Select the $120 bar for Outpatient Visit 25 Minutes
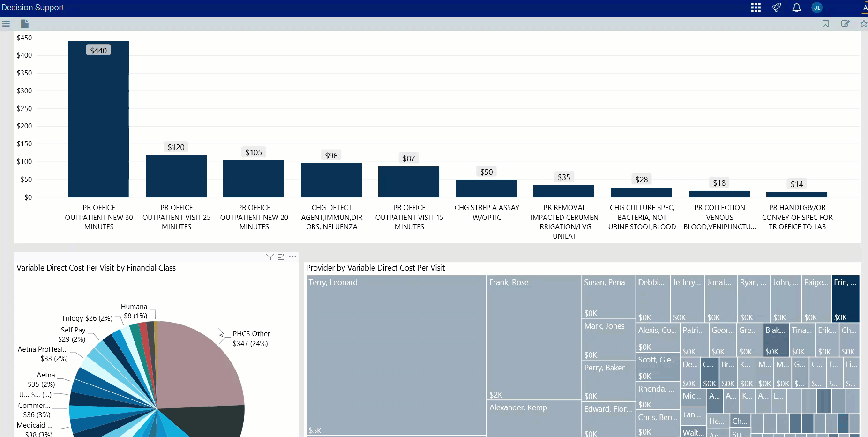The width and height of the screenshot is (868, 437). (176, 176)
